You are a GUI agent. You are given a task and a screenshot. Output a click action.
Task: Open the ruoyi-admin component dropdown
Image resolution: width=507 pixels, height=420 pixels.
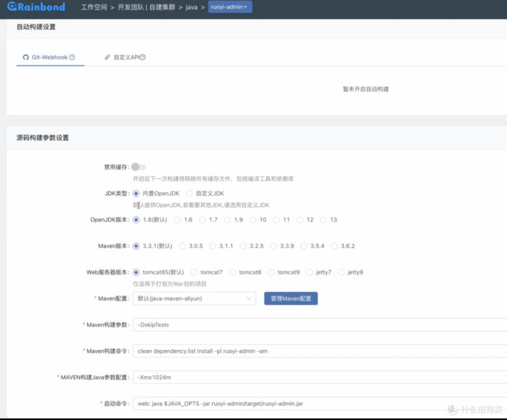click(x=230, y=7)
